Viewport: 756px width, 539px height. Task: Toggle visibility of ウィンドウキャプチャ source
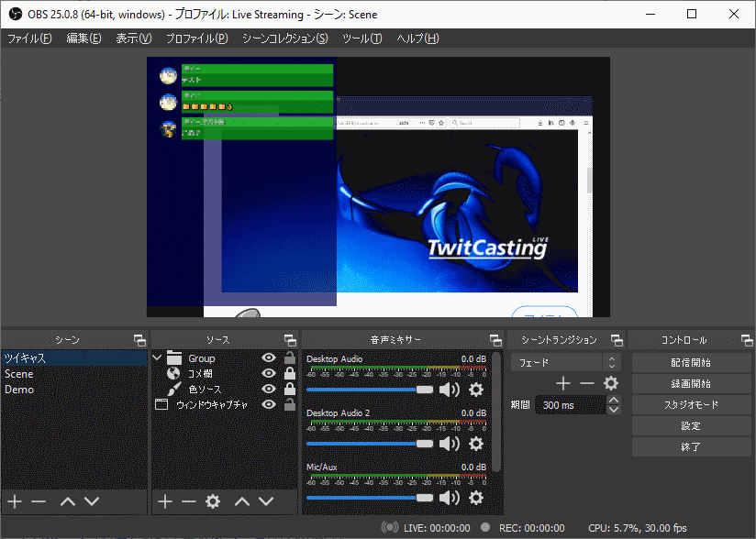tap(269, 404)
